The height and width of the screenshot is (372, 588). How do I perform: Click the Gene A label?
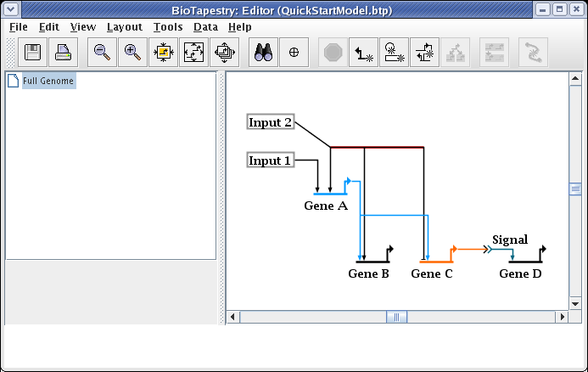tap(326, 206)
